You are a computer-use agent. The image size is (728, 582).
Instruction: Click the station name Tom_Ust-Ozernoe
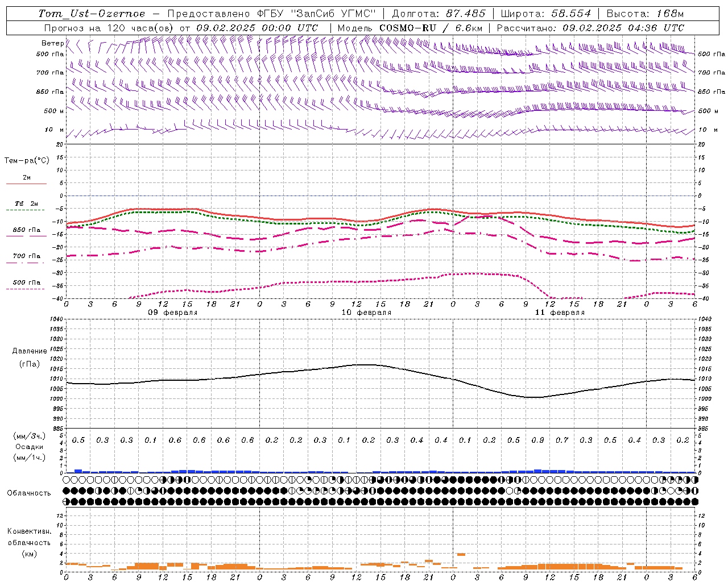[92, 14]
